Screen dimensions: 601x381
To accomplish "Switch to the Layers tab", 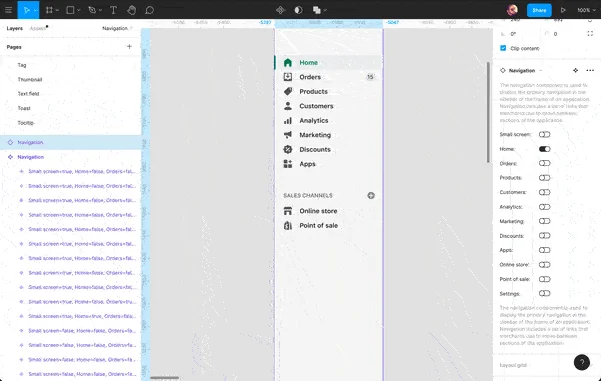I will [15, 28].
